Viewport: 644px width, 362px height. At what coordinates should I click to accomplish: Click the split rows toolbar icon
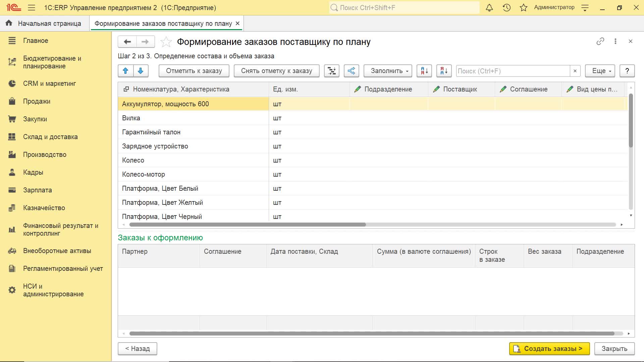[332, 71]
